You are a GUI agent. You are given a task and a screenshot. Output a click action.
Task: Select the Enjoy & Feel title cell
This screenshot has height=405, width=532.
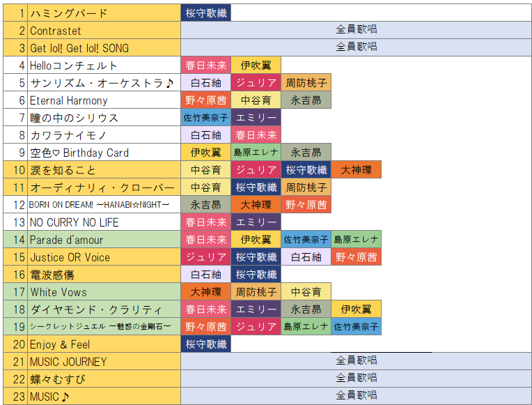(103, 344)
